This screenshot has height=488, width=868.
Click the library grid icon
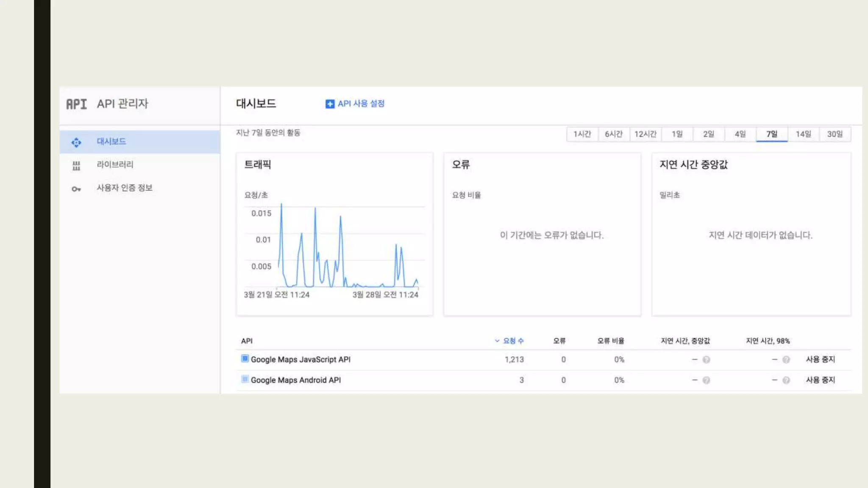(76, 166)
